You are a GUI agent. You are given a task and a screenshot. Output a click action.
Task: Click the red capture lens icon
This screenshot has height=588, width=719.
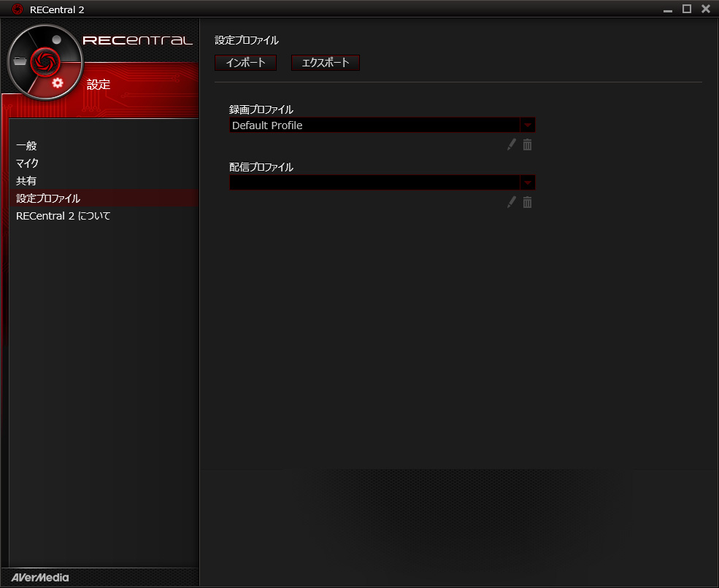(x=45, y=61)
